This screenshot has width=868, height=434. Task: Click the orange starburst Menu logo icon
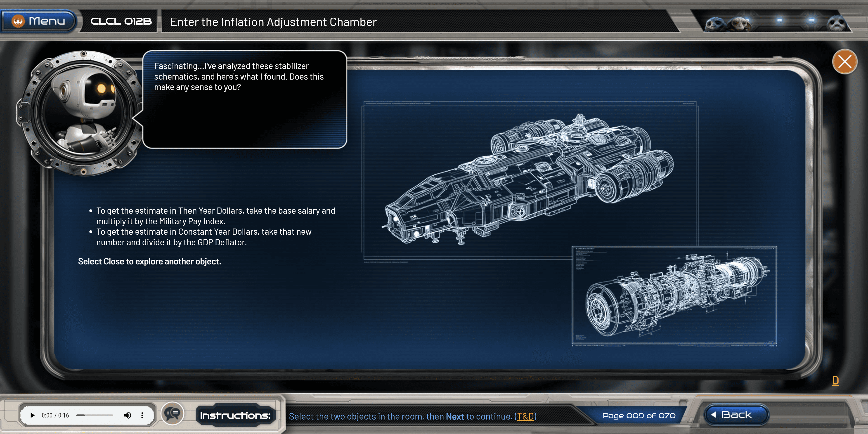pyautogui.click(x=18, y=21)
